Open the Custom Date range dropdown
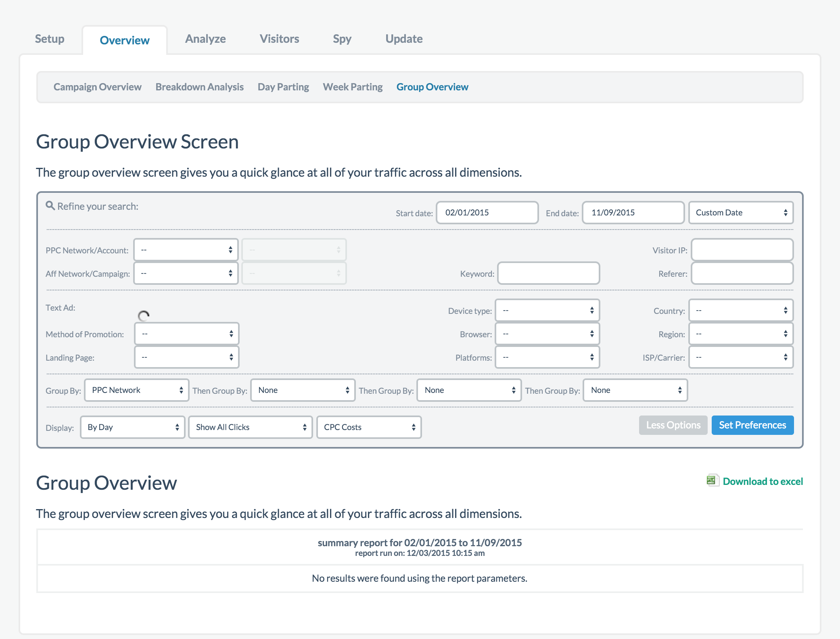 (x=741, y=213)
